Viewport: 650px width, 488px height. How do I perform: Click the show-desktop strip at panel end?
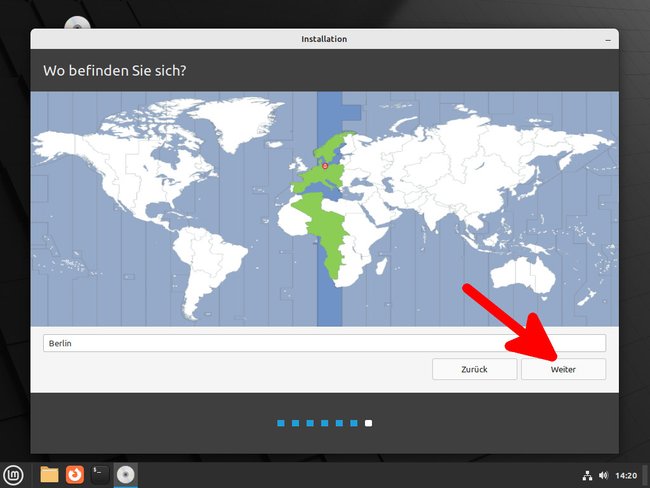click(646, 475)
